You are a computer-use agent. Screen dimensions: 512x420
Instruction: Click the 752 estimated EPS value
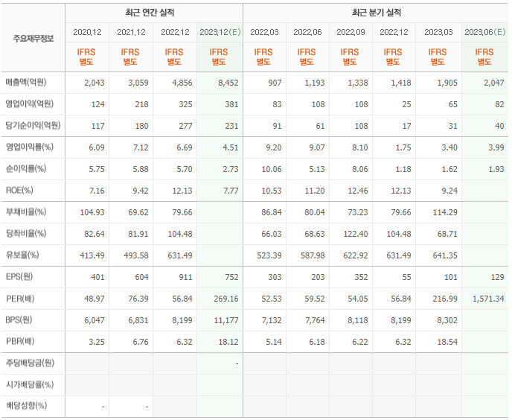[231, 277]
